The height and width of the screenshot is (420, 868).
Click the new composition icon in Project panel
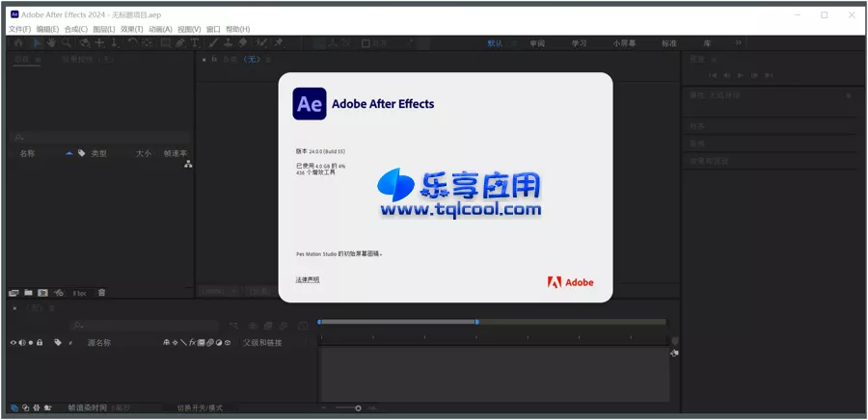(x=42, y=293)
